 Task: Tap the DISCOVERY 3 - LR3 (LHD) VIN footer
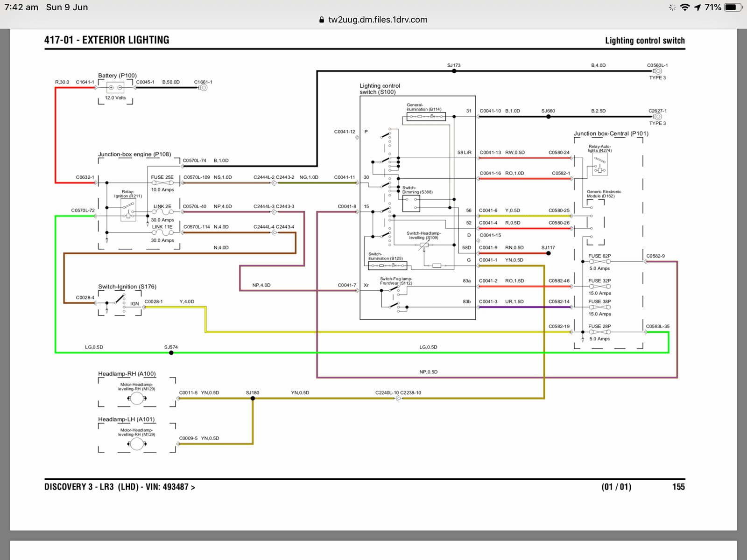click(120, 487)
